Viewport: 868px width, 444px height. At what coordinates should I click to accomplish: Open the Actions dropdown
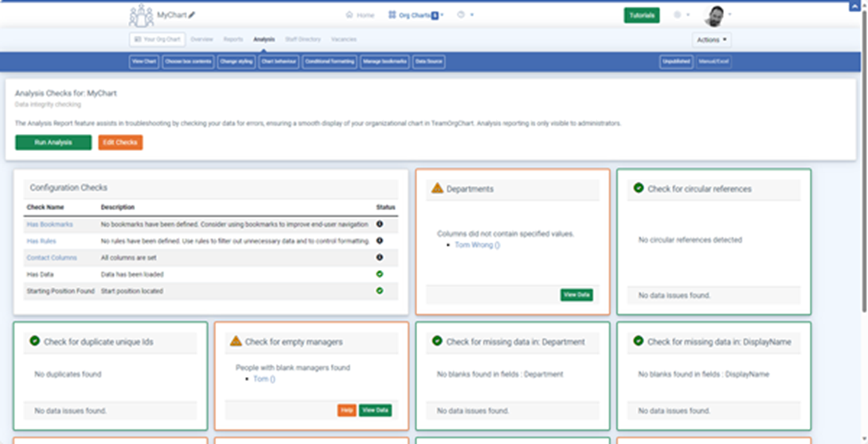pyautogui.click(x=711, y=39)
